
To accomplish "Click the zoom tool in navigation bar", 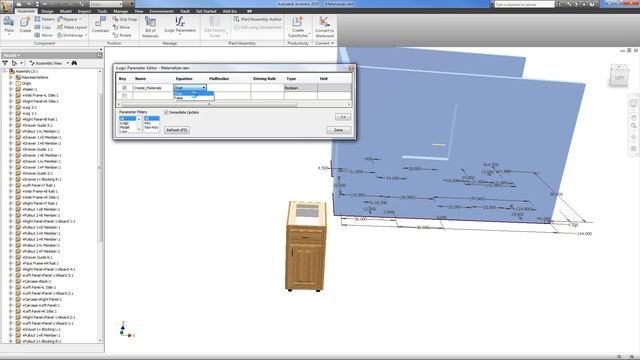I will click(x=633, y=126).
